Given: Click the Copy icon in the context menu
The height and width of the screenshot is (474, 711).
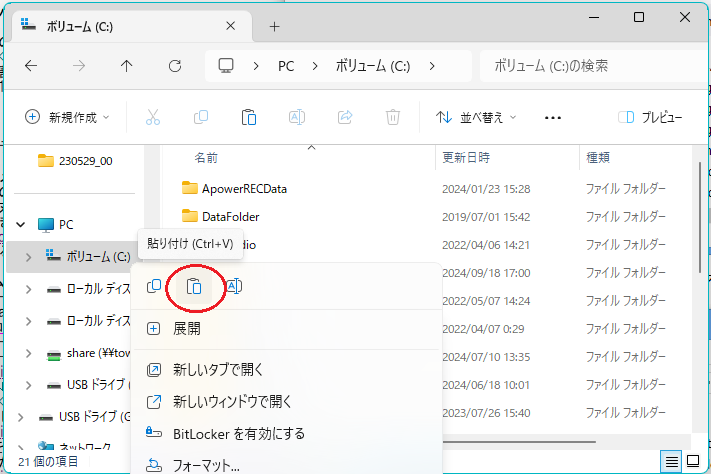Looking at the screenshot, I should pos(154,287).
